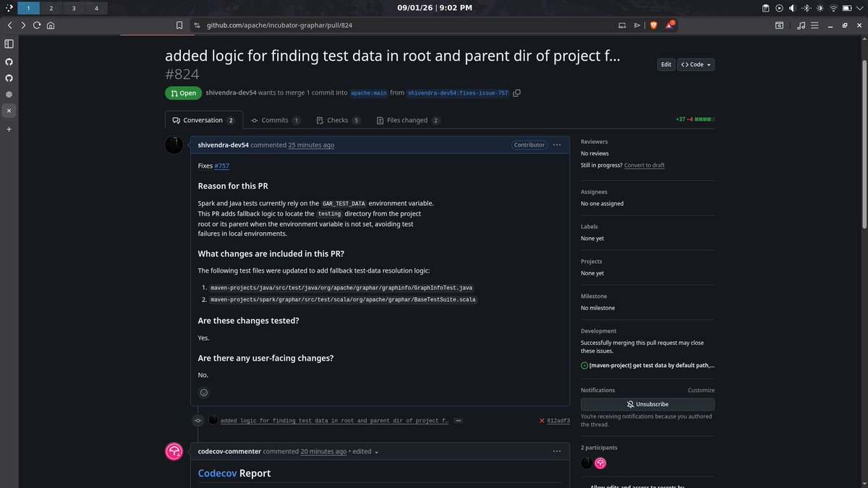Open the clipboard tray icon
The width and height of the screenshot is (868, 488).
coord(766,8)
